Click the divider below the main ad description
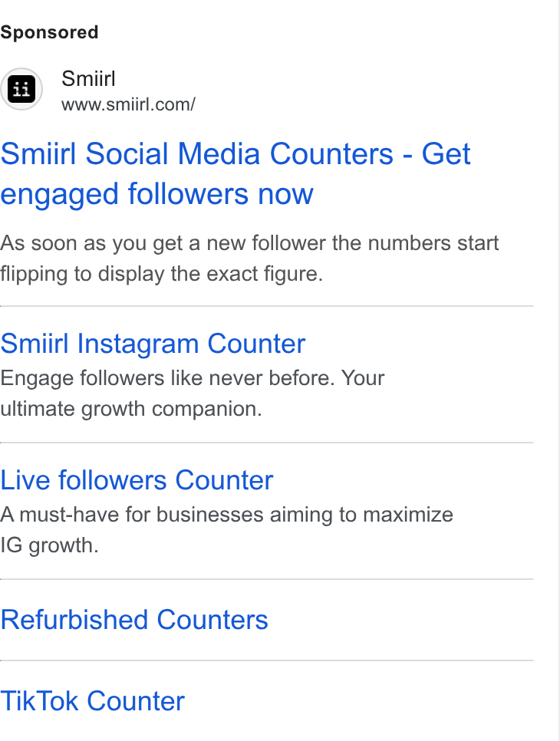The image size is (560, 741). pyautogui.click(x=266, y=306)
